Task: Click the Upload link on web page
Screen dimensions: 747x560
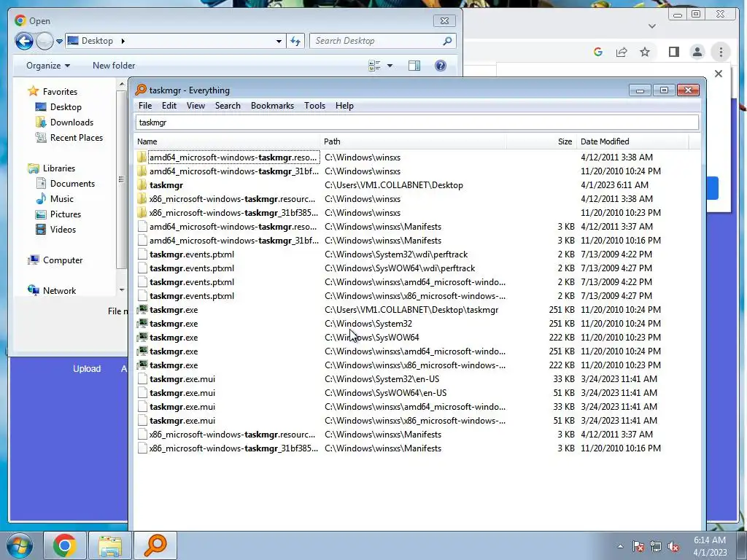Action: tap(87, 368)
